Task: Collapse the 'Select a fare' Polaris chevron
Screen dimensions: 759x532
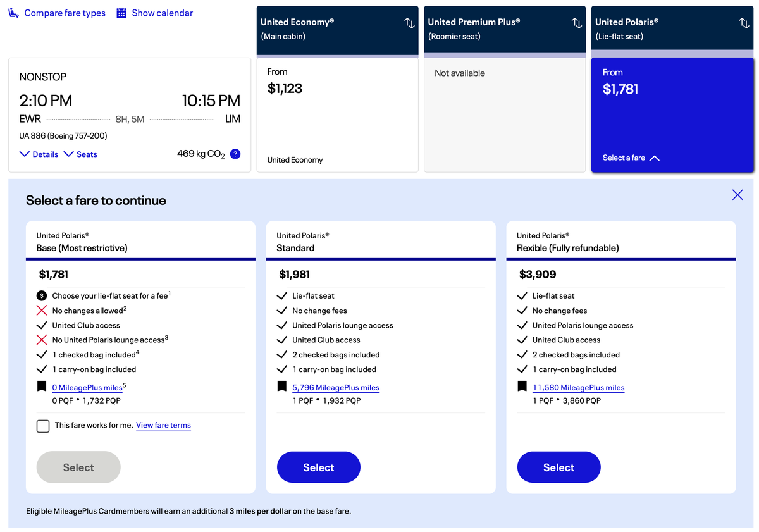Action: point(654,158)
